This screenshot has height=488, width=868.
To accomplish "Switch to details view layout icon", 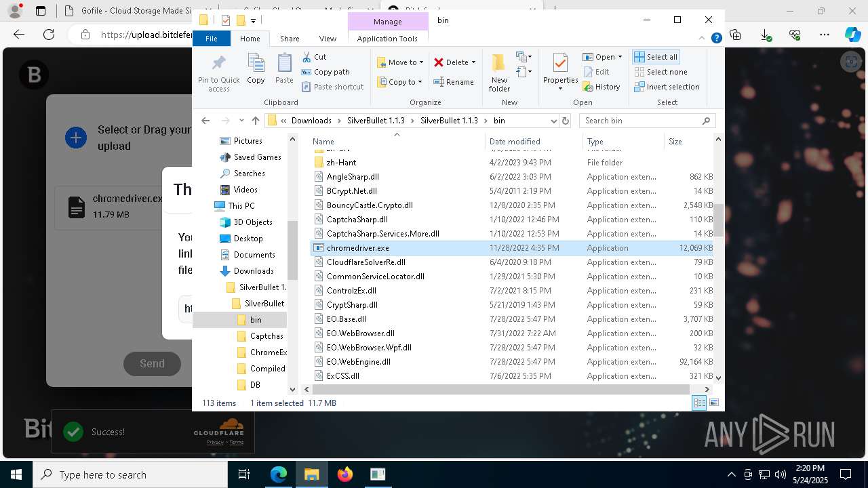I will point(699,403).
